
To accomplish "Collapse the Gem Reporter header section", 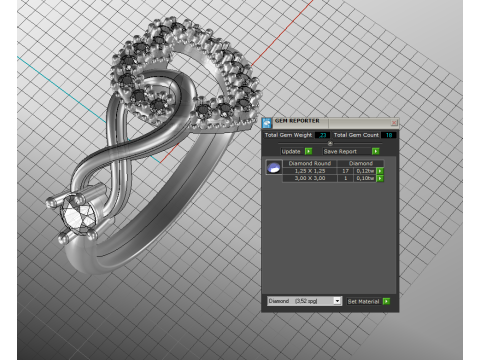I will [x=330, y=143].
